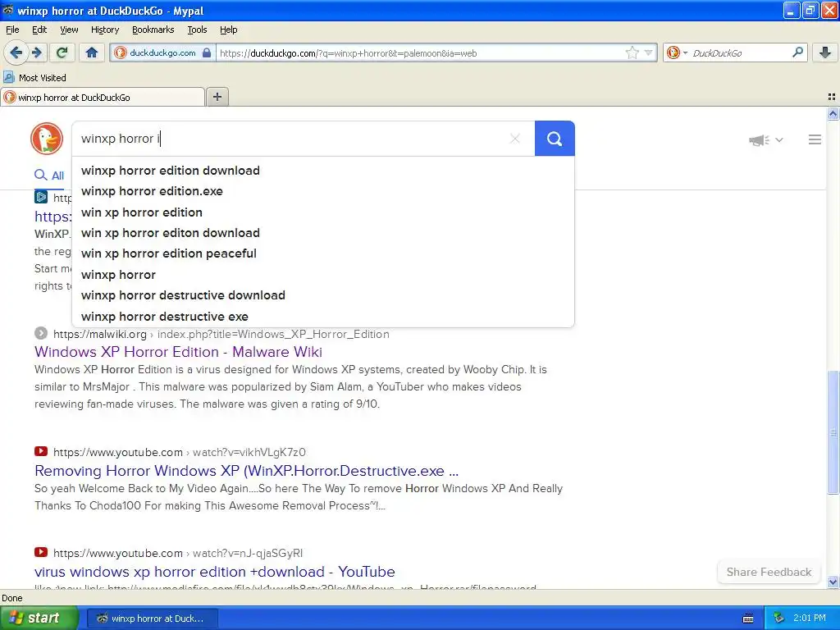
Task: Choose suggestion 'win xp horror edition'
Action: pos(323,212)
